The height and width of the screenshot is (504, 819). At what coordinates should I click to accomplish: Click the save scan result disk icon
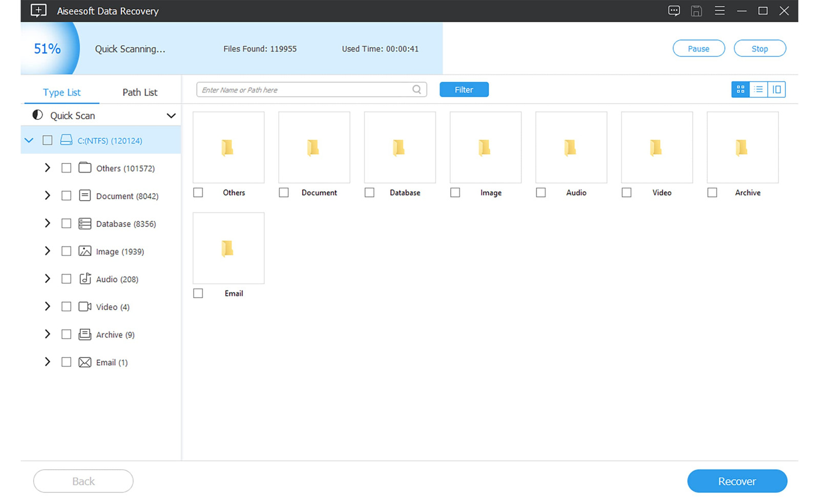696,11
